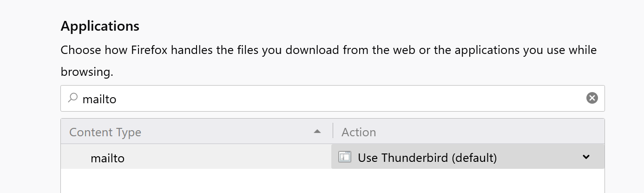Screen dimensions: 644x193
Task: Click blank header space right of Action label
Action: pos(490,132)
